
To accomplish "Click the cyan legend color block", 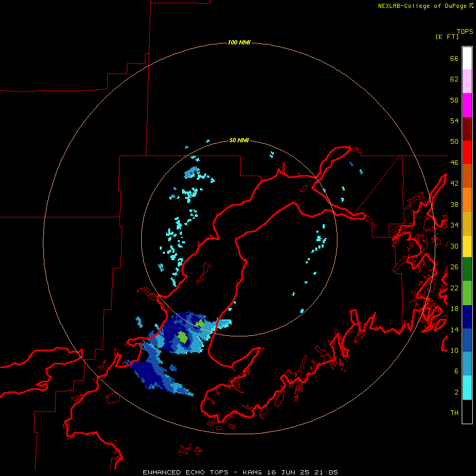I will [x=467, y=388].
